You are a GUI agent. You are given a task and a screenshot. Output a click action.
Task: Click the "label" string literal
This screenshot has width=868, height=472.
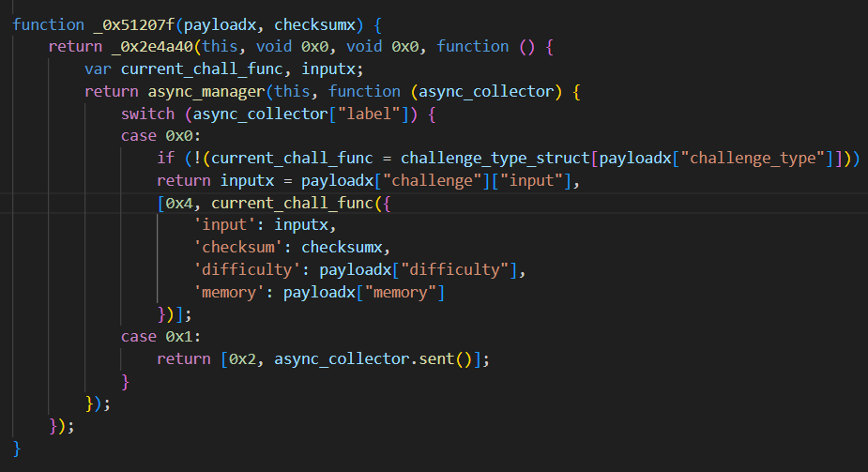pyautogui.click(x=369, y=114)
